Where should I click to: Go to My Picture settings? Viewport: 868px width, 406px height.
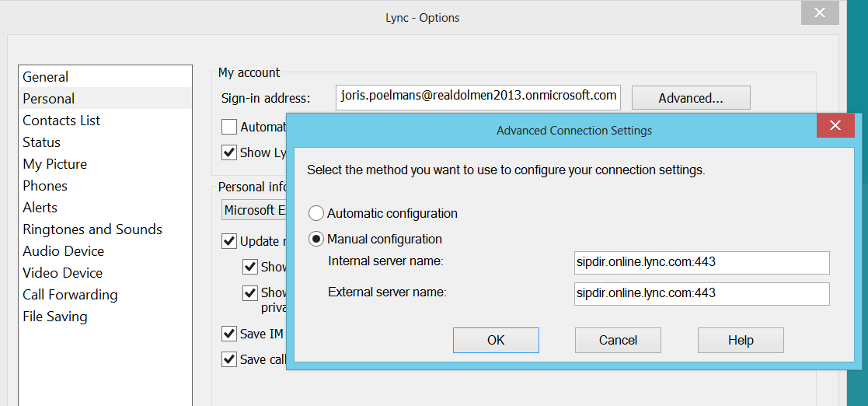pyautogui.click(x=105, y=164)
